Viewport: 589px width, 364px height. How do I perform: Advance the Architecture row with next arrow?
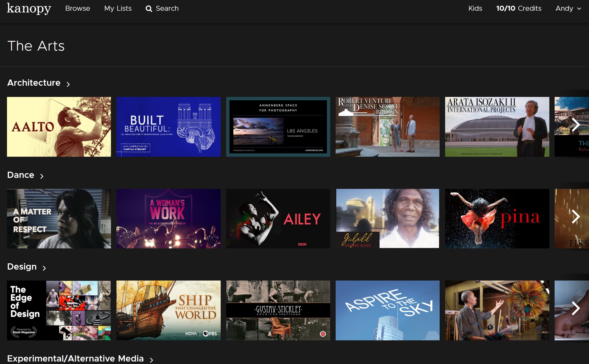pyautogui.click(x=576, y=125)
